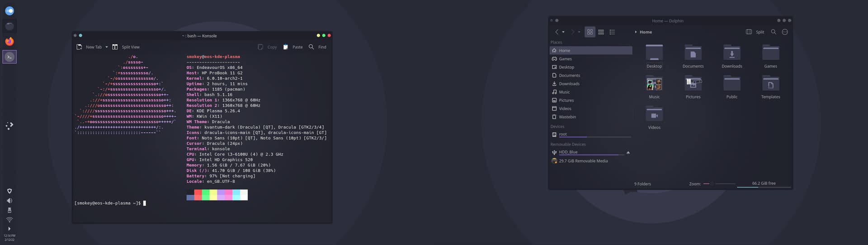This screenshot has height=245, width=868.
Task: Eject the HDD_Blue removable device
Action: (628, 153)
